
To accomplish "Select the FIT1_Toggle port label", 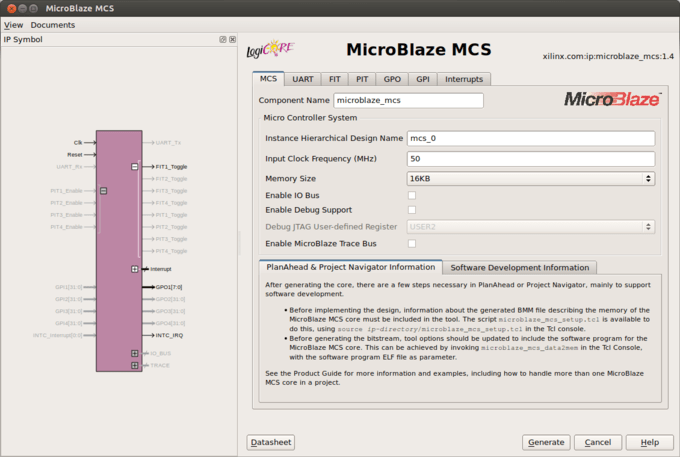I will click(x=171, y=166).
